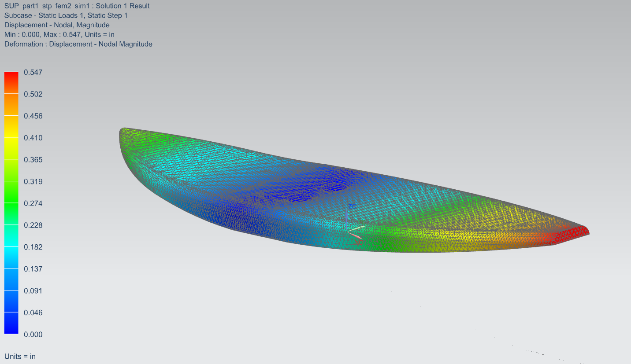Click the 'Displacement - Nodal, Magnitude' header line
The height and width of the screenshot is (364, 631).
(57, 25)
